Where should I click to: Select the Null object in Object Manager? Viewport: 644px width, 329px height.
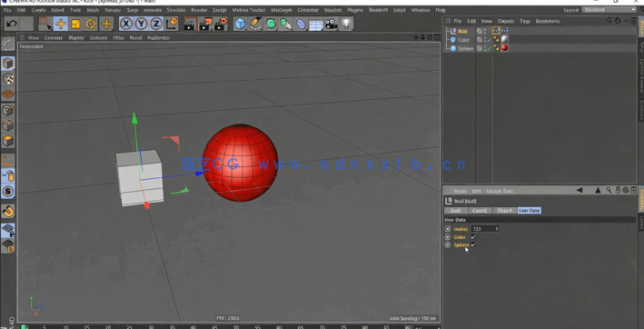pyautogui.click(x=462, y=31)
